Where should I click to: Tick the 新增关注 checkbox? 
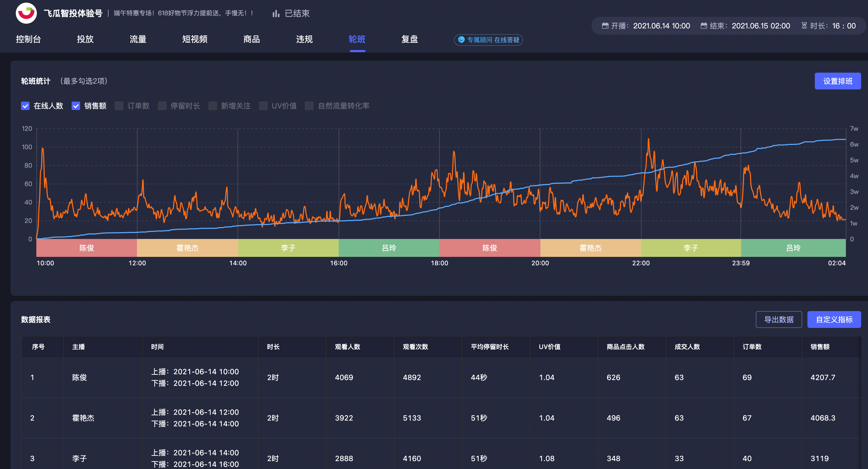coord(213,106)
